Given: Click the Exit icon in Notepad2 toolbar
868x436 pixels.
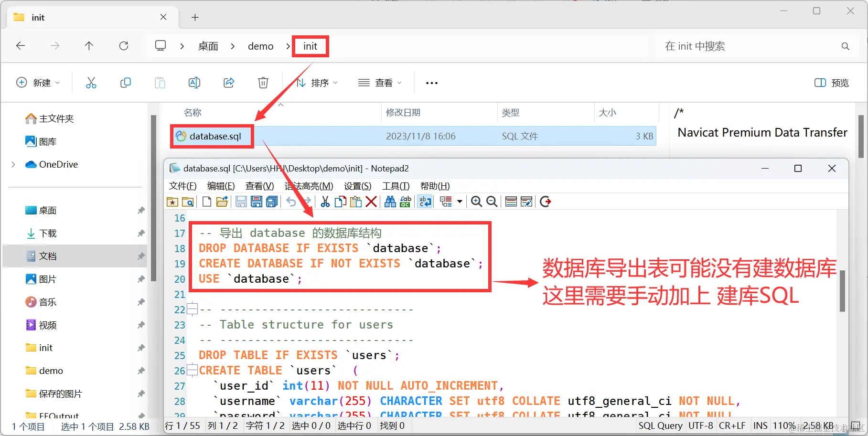Looking at the screenshot, I should [x=545, y=202].
